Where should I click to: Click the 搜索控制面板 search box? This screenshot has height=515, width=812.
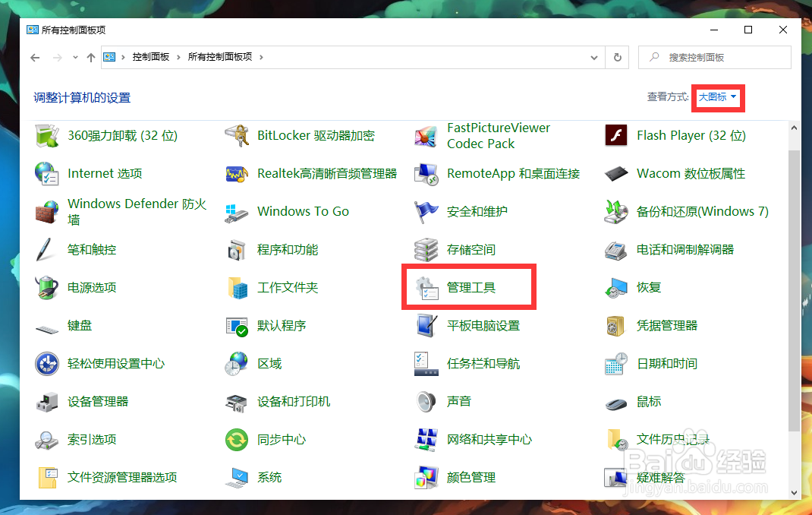[x=715, y=58]
